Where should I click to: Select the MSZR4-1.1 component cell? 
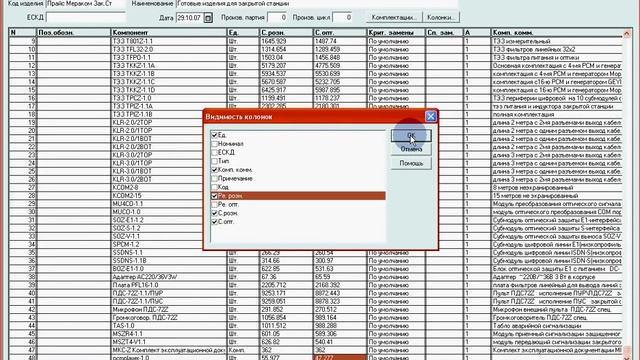point(169,334)
